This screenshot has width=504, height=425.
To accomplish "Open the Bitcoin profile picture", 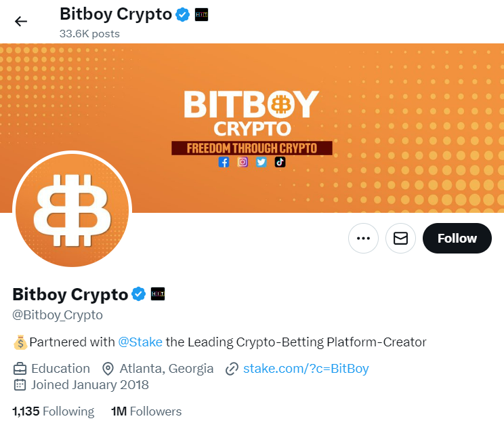I will (x=72, y=210).
